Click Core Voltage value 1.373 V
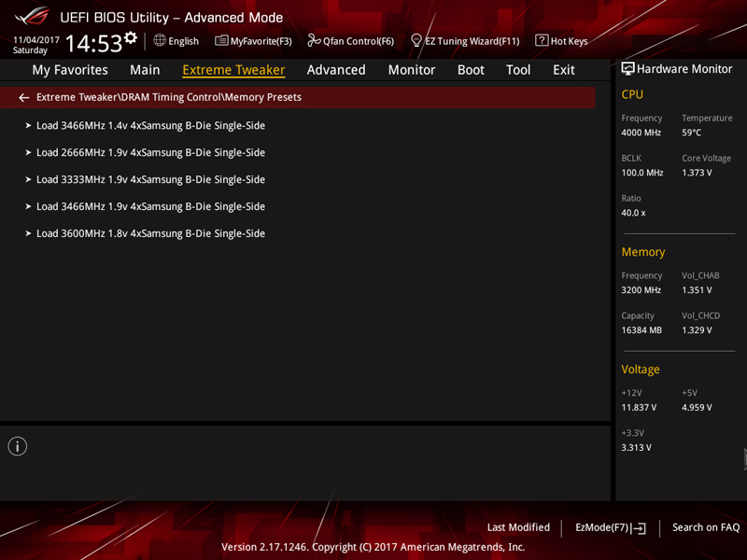Screen dimensions: 747x560 click(x=697, y=173)
